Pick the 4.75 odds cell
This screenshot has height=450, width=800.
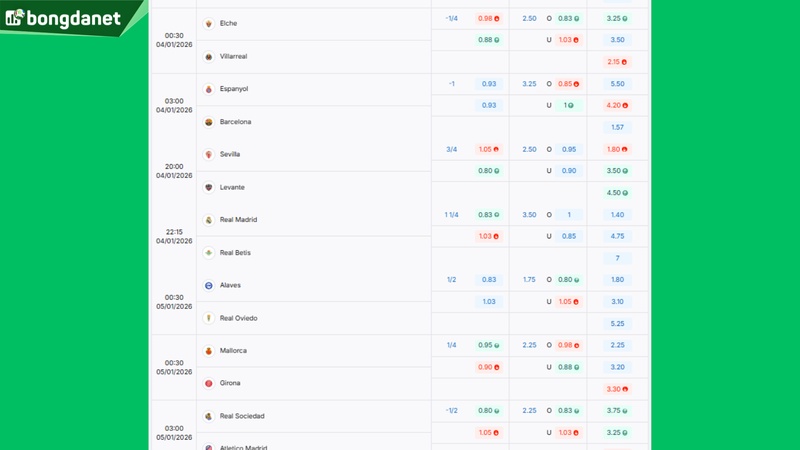(x=616, y=236)
